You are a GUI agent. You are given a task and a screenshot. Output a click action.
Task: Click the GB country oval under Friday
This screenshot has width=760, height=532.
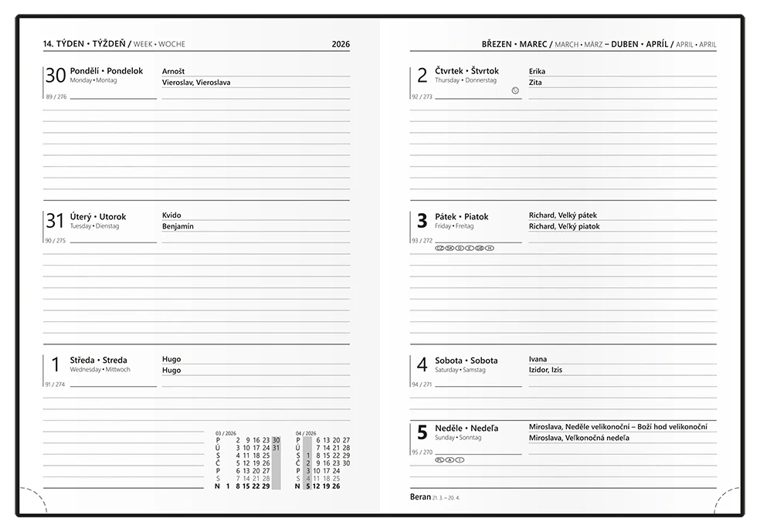480,248
